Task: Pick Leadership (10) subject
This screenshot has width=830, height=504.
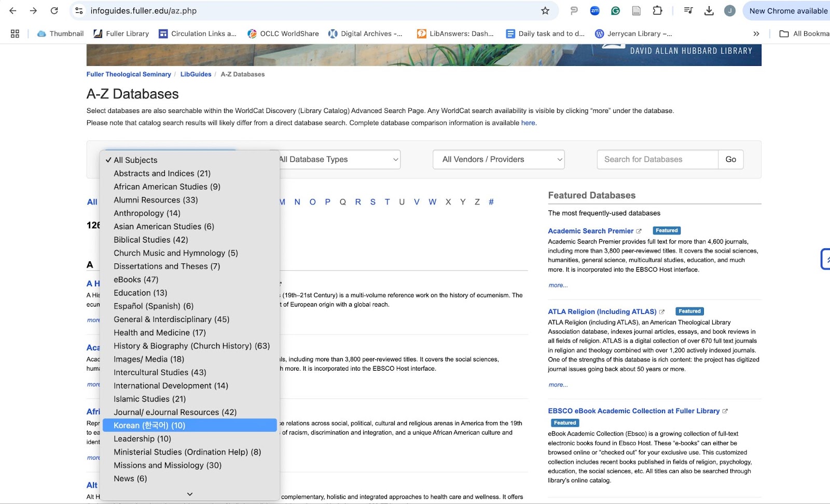Action: pos(190,439)
